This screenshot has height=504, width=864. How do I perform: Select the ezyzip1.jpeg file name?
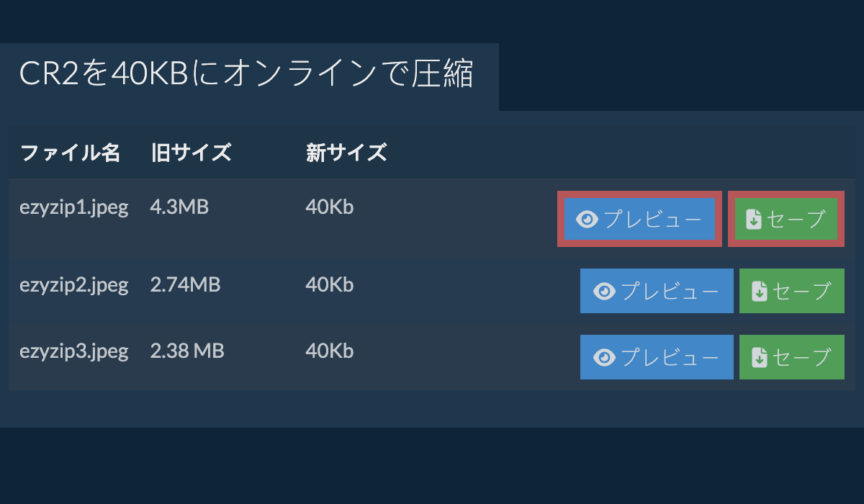click(73, 207)
